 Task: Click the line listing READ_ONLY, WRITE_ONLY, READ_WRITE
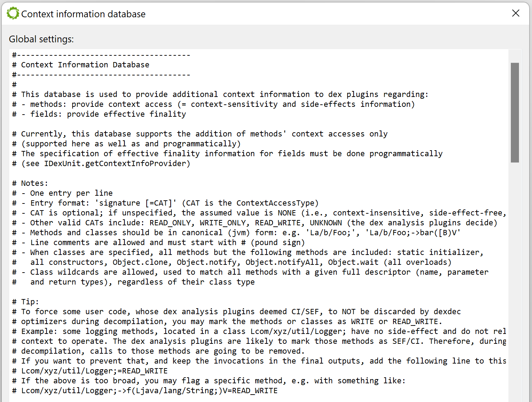[255, 223]
